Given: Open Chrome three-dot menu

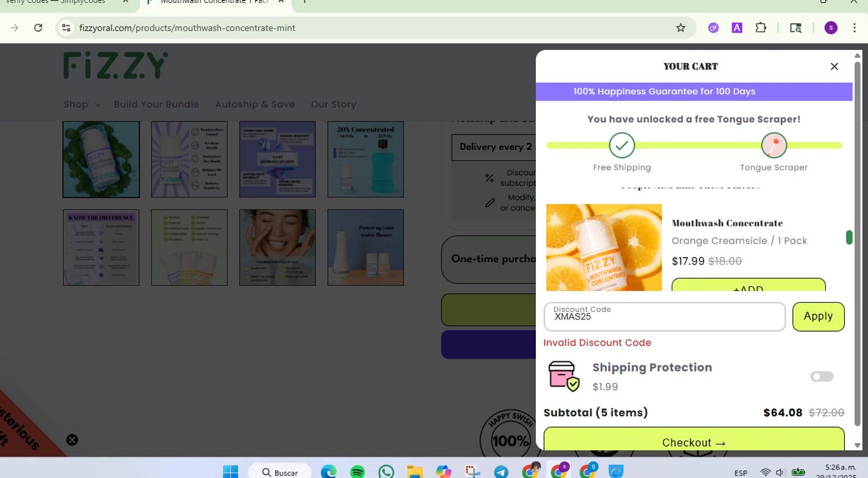Looking at the screenshot, I should pyautogui.click(x=854, y=28).
